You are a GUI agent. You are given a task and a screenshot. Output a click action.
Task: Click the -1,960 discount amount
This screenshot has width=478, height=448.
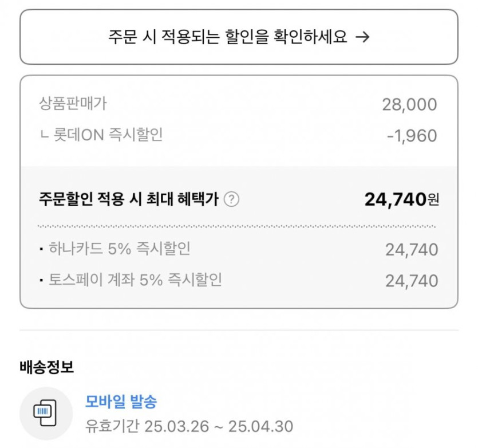(412, 136)
